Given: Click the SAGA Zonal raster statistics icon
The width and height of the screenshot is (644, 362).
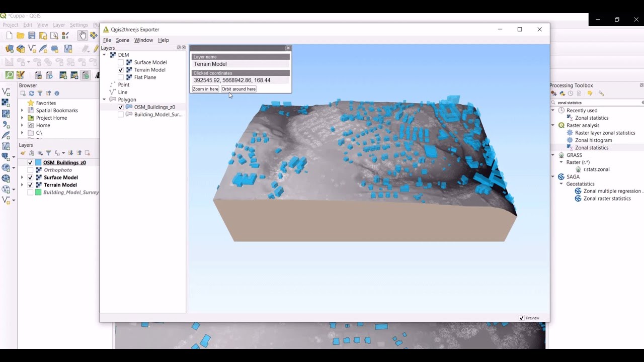Looking at the screenshot, I should (x=578, y=199).
